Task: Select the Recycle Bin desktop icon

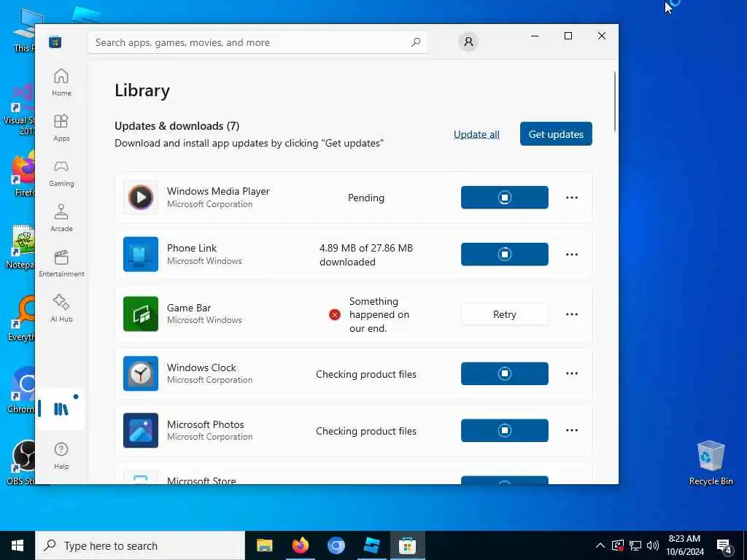Action: pyautogui.click(x=711, y=463)
